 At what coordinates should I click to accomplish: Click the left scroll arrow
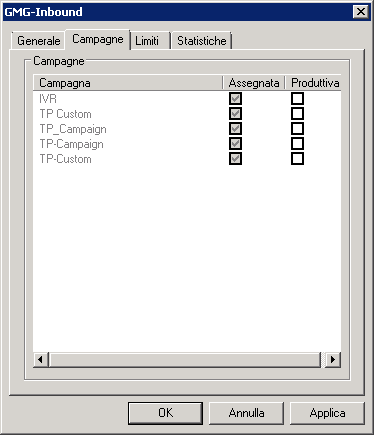pyautogui.click(x=41, y=360)
